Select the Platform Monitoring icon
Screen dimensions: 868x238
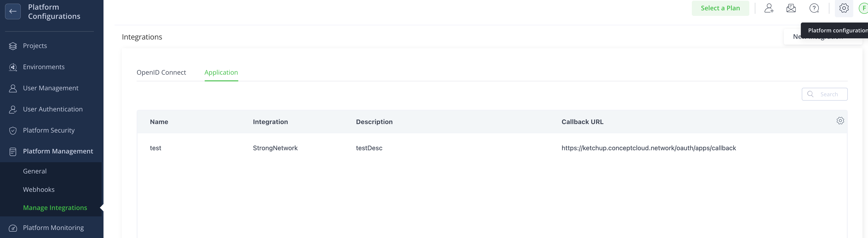13,228
